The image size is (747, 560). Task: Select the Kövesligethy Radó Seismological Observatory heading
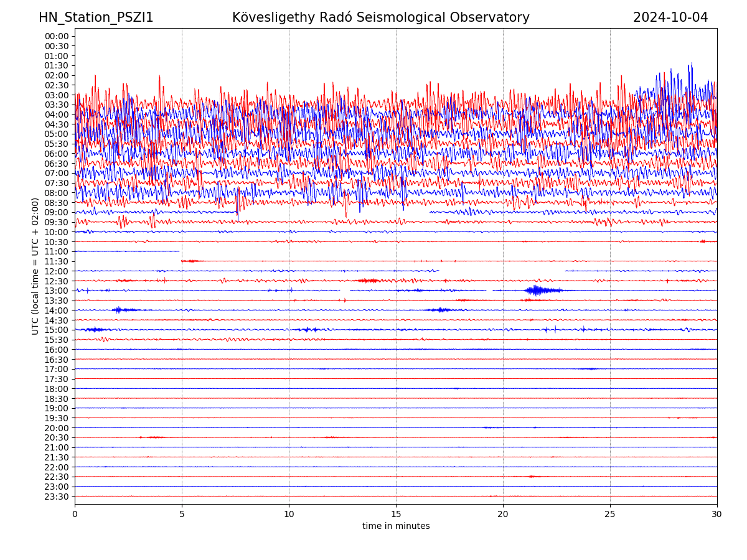[x=380, y=17]
